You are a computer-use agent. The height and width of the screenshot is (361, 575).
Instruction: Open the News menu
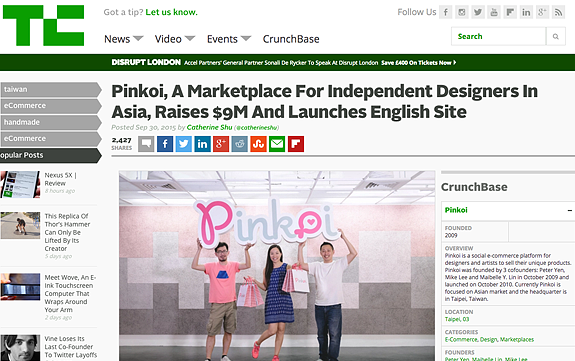117,39
